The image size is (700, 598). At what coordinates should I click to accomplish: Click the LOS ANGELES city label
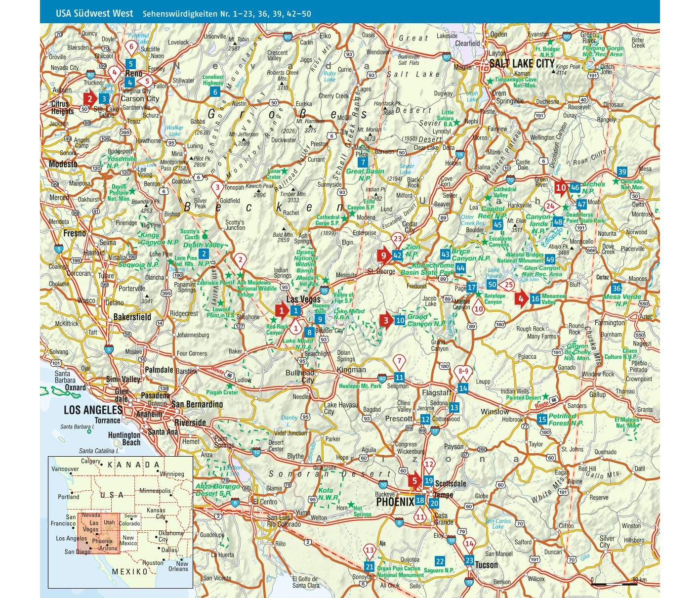pos(93,410)
